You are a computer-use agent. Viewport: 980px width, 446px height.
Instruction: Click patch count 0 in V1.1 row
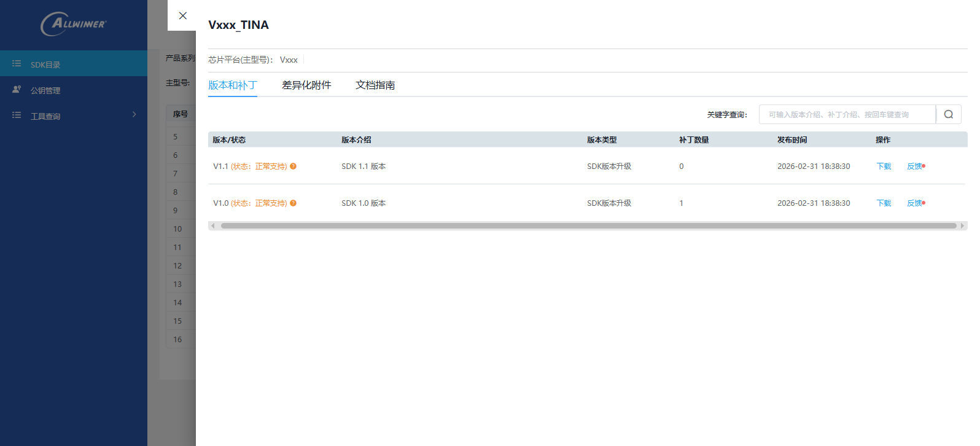(682, 166)
